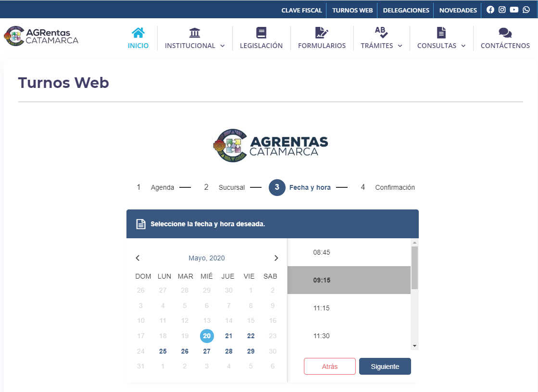The width and height of the screenshot is (538, 392).
Task: Click the Trámites AB checkmark icon
Action: tap(381, 32)
